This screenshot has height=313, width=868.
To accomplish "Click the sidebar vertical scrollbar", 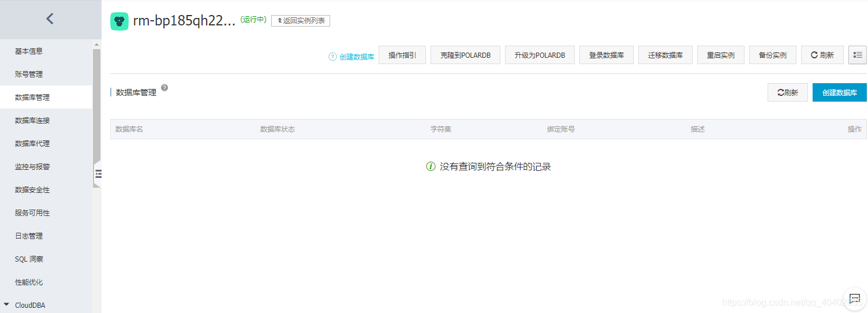I will click(96, 107).
